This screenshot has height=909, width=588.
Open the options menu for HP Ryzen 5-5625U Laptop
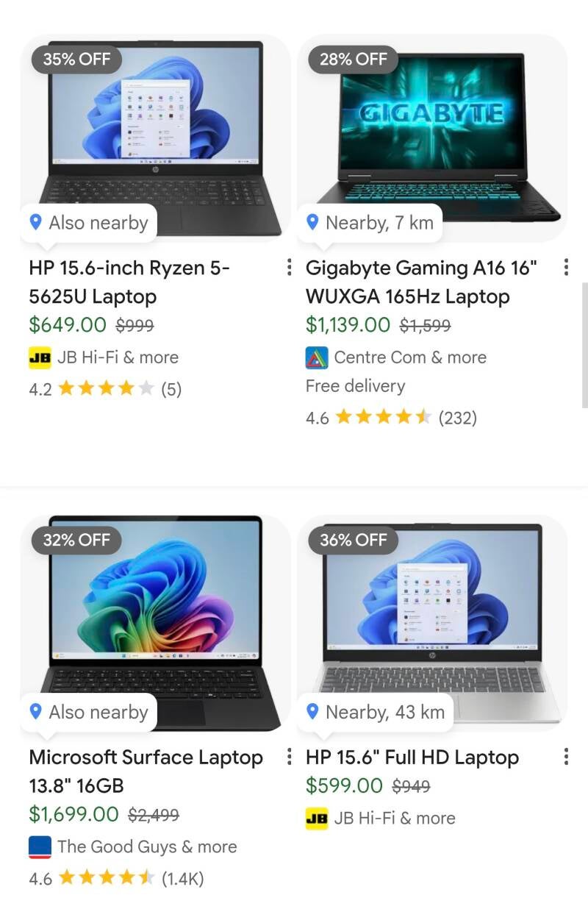(x=289, y=268)
